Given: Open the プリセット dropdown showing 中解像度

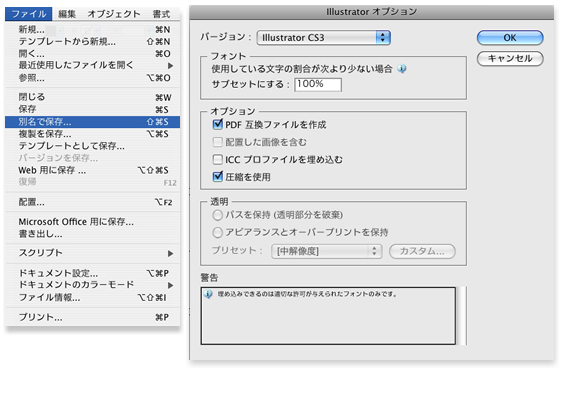Looking at the screenshot, I should coord(327,251).
